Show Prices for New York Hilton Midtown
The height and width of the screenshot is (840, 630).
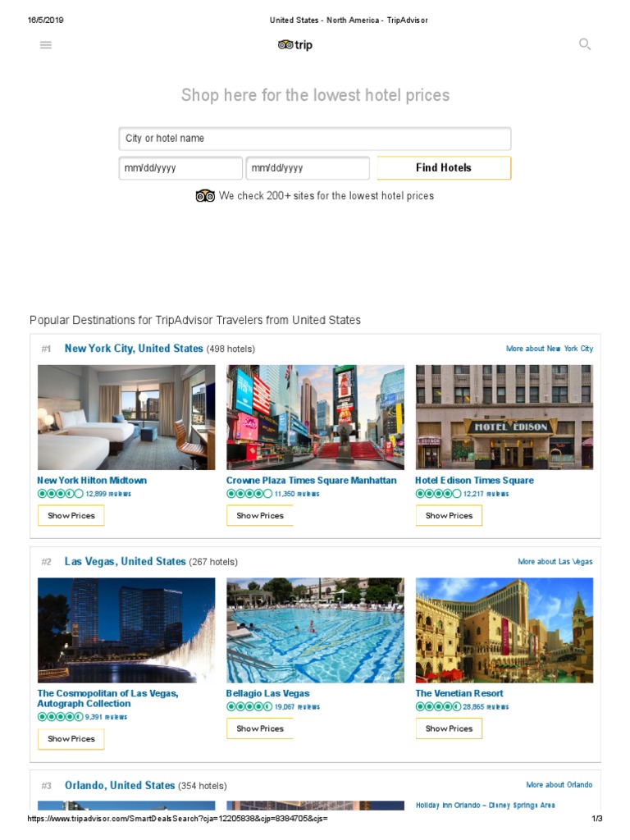pos(71,515)
